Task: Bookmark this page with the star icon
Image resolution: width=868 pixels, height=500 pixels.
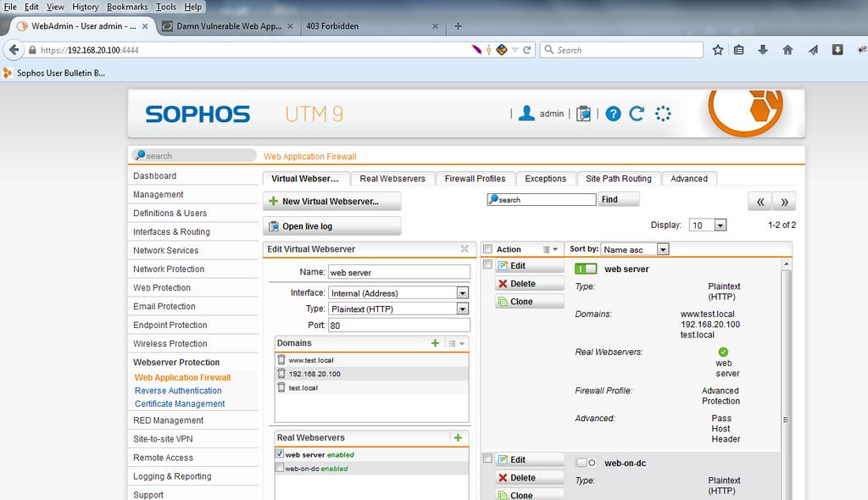Action: pos(718,50)
